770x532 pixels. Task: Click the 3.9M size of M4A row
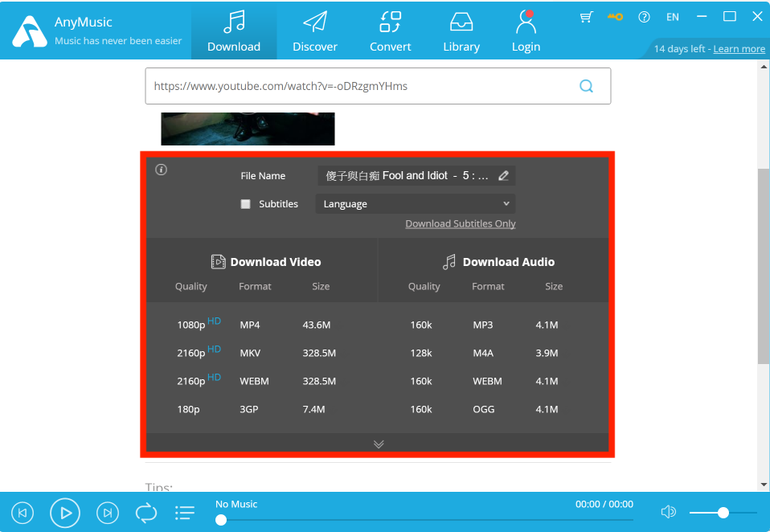[x=547, y=353]
